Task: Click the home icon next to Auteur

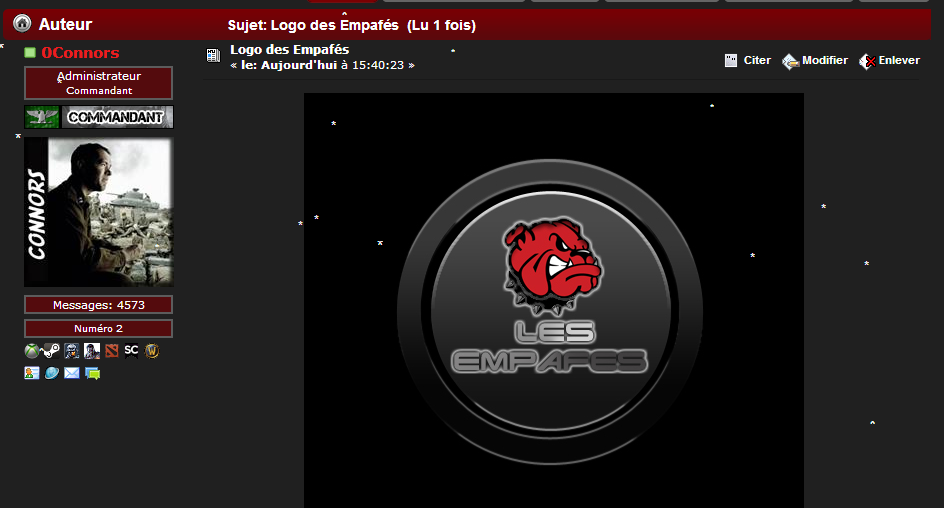Action: tap(22, 23)
